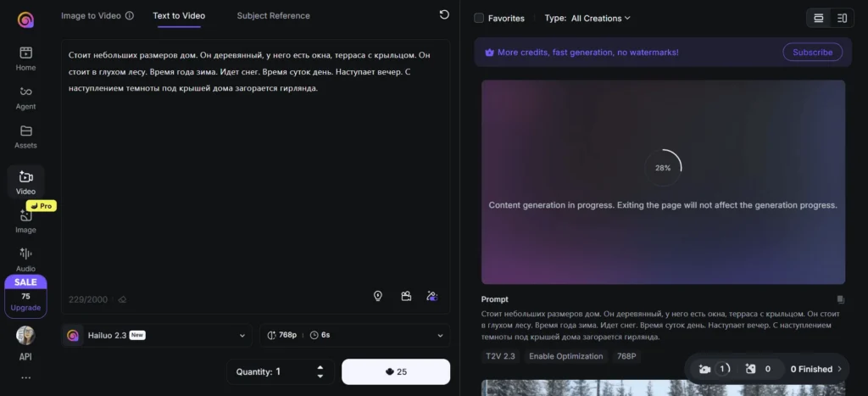This screenshot has height=396, width=868.
Task: Open the API link in sidebar
Action: coord(25,357)
